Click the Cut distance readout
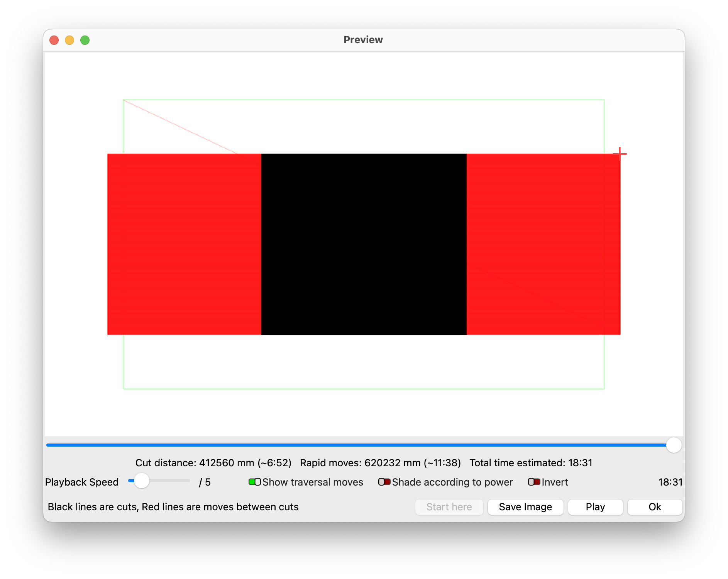The height and width of the screenshot is (579, 728). (x=213, y=463)
